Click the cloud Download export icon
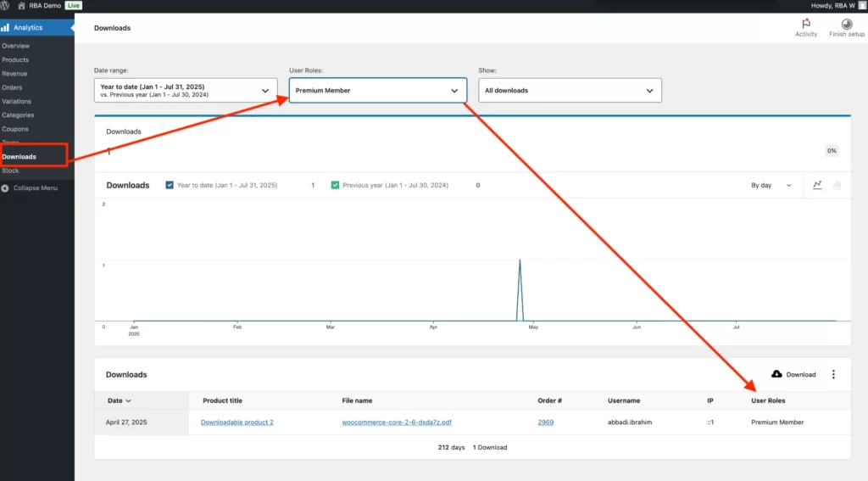This screenshot has width=868, height=481. (x=776, y=374)
